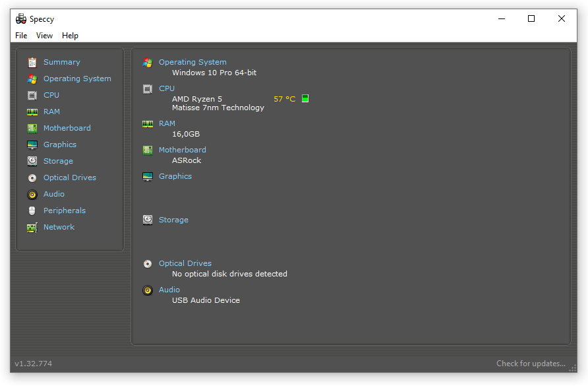Click the CPU heading link in summary

click(x=167, y=88)
